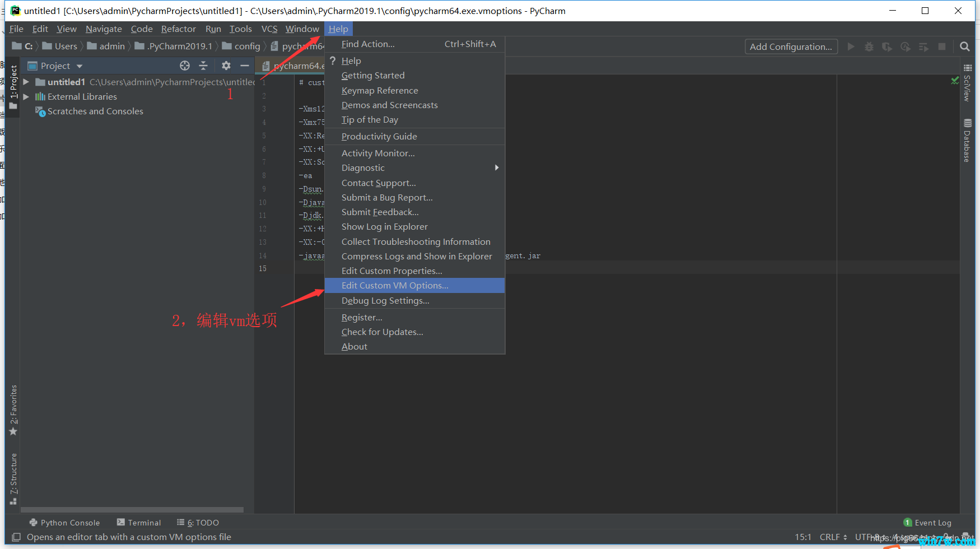Click the Search Everywhere magnifier icon
Screen dimensions: 980x549
[964, 46]
